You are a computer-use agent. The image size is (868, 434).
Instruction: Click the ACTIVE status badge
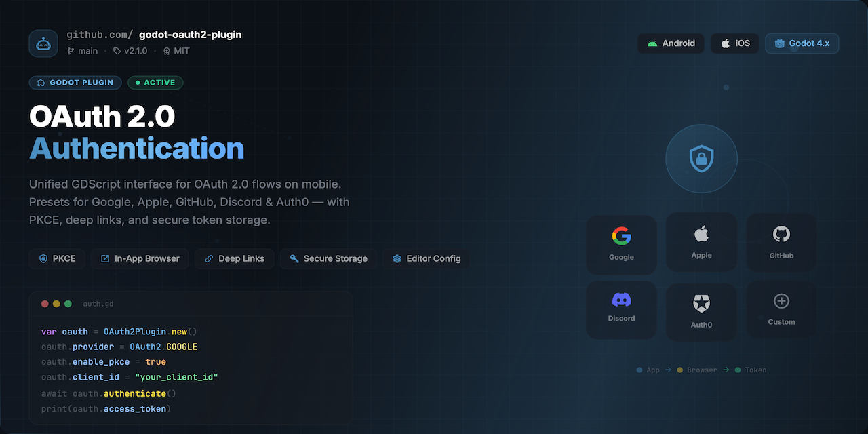[155, 83]
